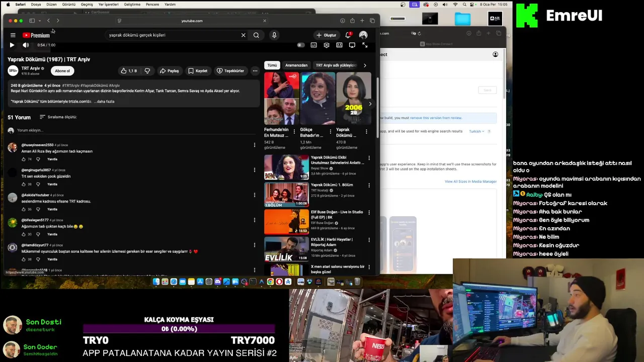Show further filter chips with right chevron
The width and height of the screenshot is (644, 362).
(x=365, y=65)
